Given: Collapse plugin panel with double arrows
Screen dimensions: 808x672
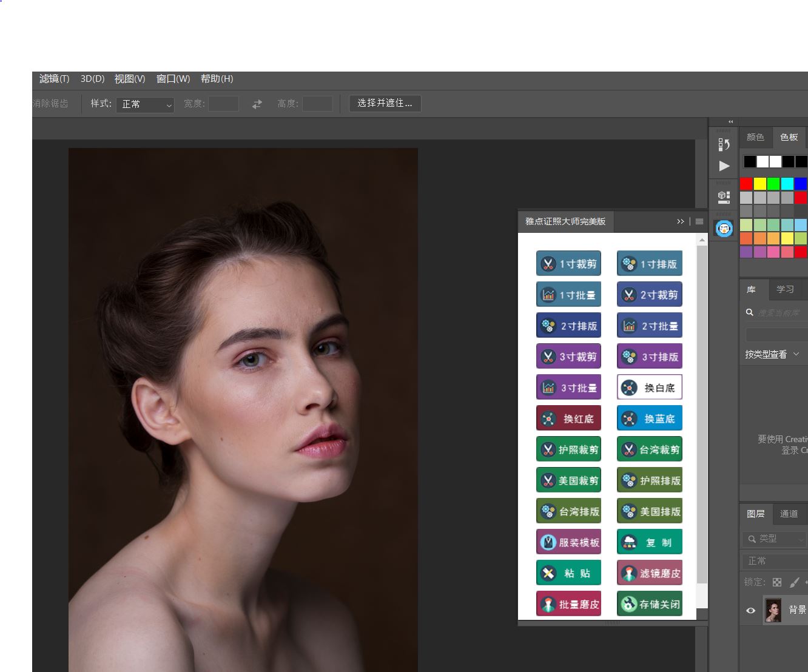Looking at the screenshot, I should point(681,221).
